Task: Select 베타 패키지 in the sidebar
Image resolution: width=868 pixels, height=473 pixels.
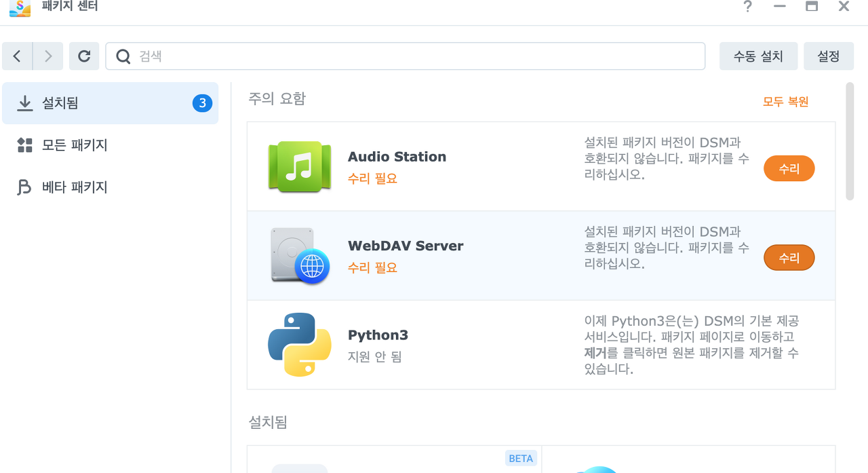Action: click(x=110, y=187)
